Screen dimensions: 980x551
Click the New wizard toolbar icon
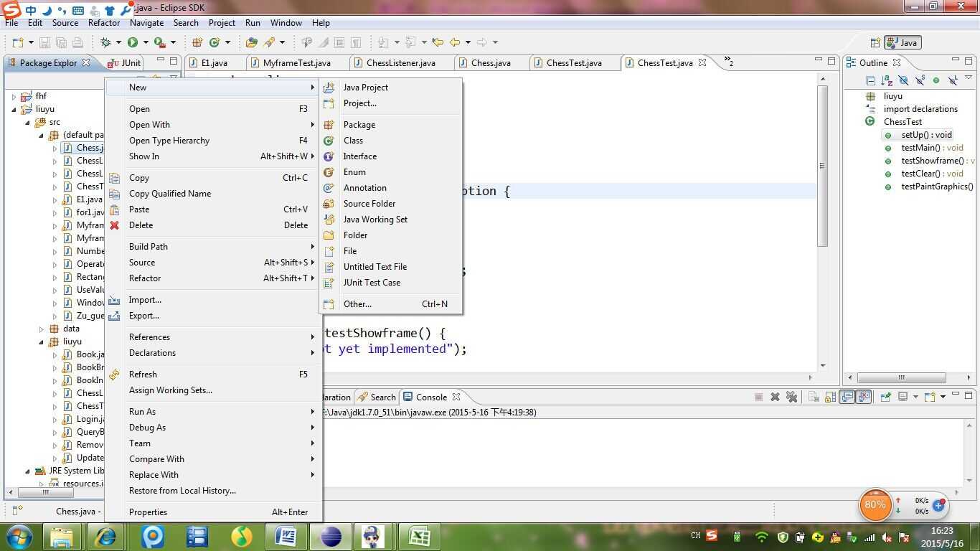click(x=18, y=42)
